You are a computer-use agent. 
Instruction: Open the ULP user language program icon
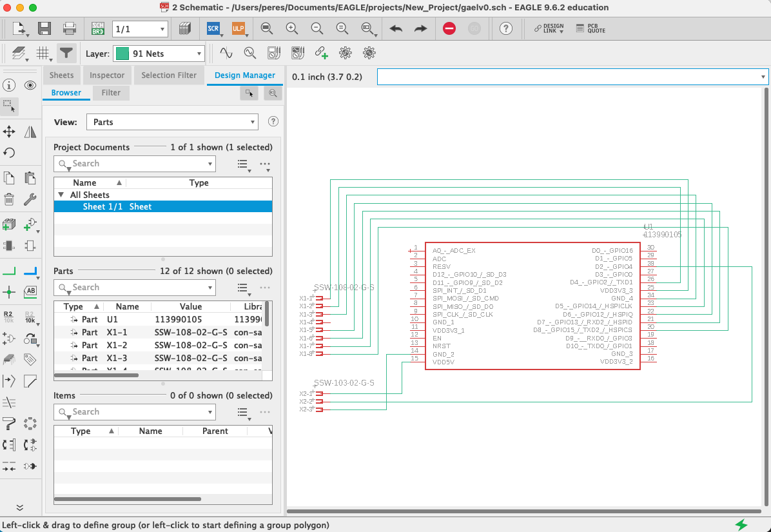coord(238,28)
